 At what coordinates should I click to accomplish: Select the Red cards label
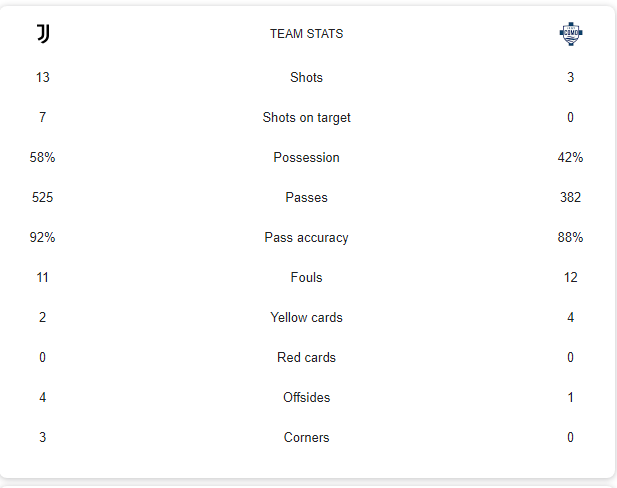(x=306, y=357)
